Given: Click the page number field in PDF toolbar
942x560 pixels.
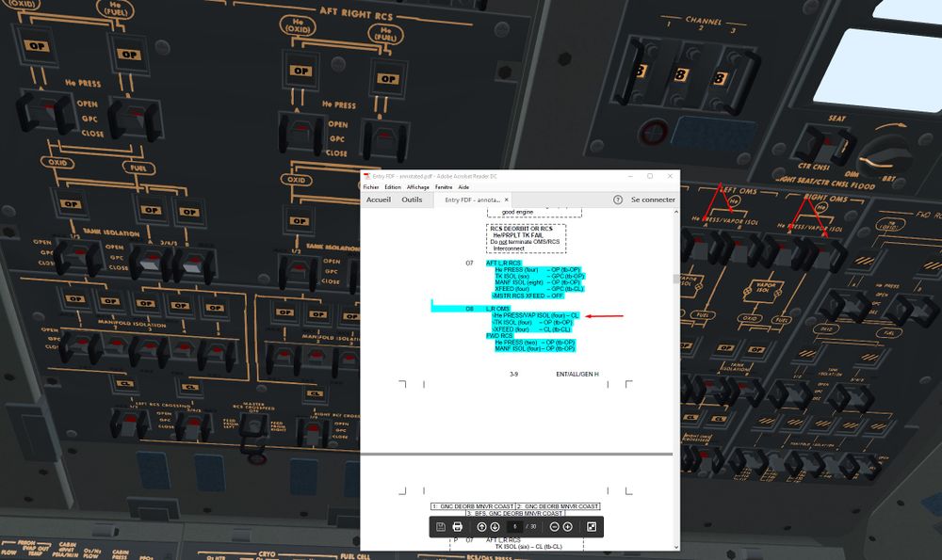Looking at the screenshot, I should [515, 527].
